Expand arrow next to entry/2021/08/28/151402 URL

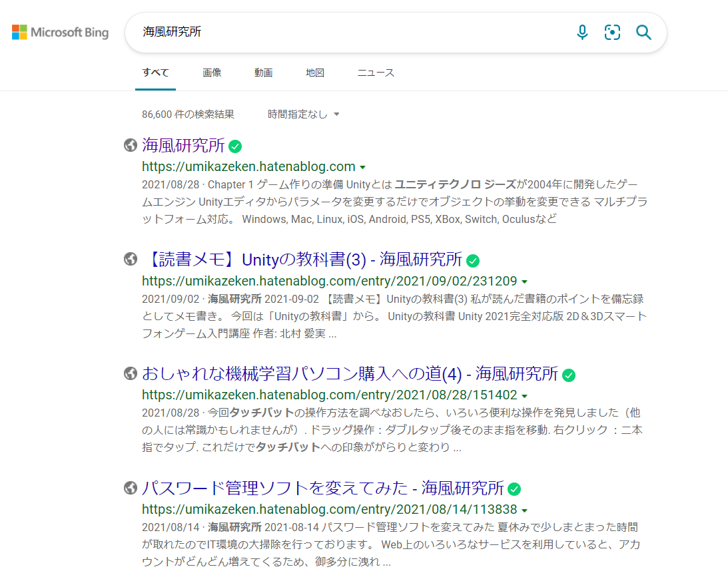click(525, 396)
